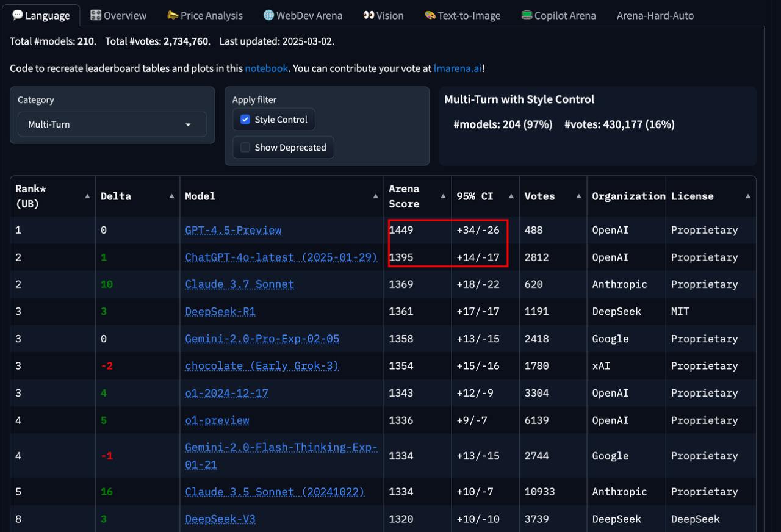The width and height of the screenshot is (781, 532).
Task: Click votes value 488
Action: pos(533,231)
